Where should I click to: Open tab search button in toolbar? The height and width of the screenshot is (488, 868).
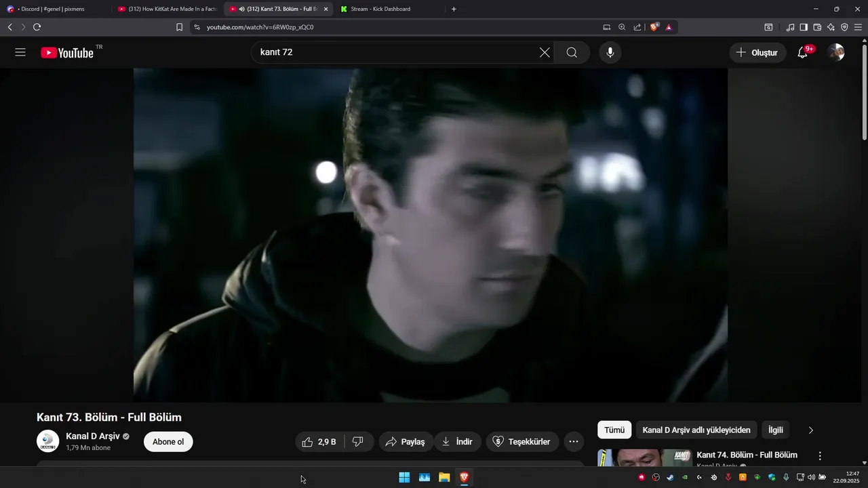(x=768, y=27)
